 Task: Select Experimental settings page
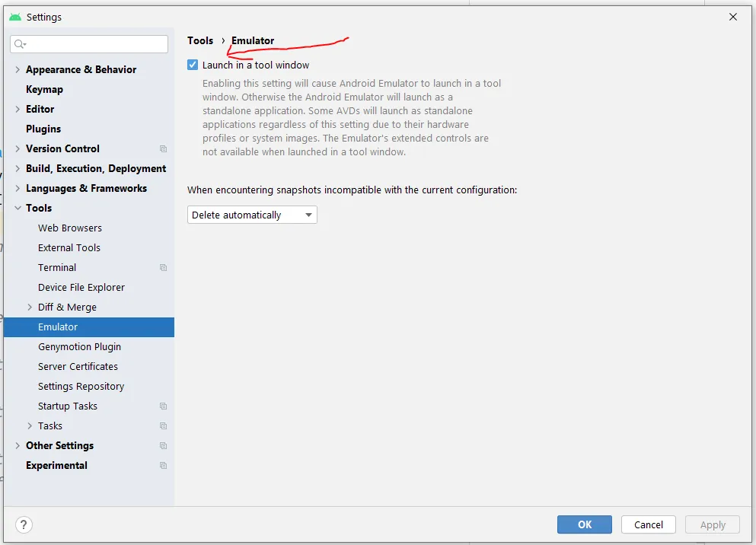[x=56, y=466]
